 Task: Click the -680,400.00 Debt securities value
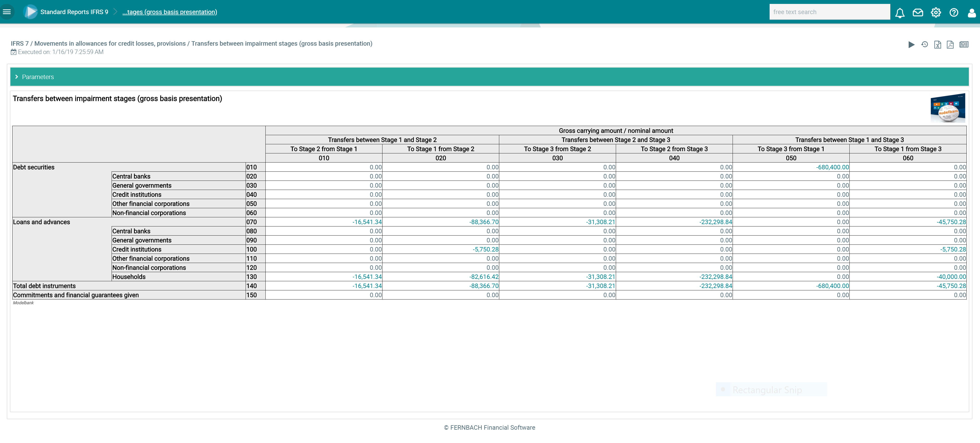coord(832,167)
